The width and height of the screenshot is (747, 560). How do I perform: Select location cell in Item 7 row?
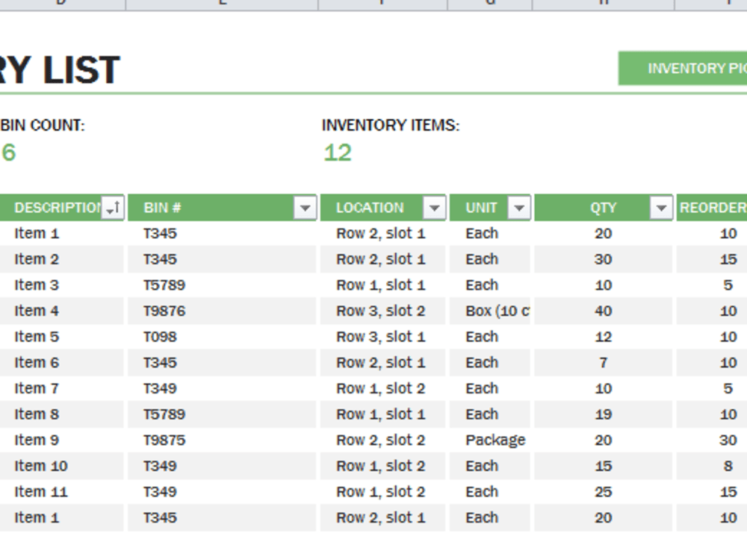[383, 388]
